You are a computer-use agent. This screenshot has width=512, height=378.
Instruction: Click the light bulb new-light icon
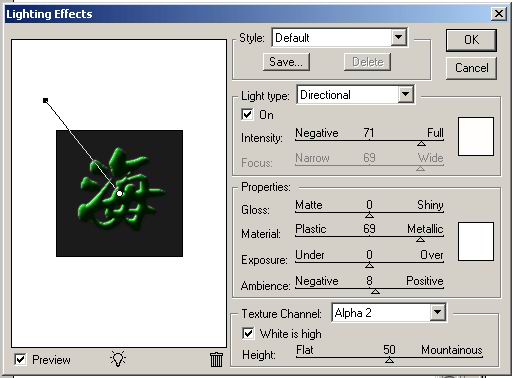118,359
